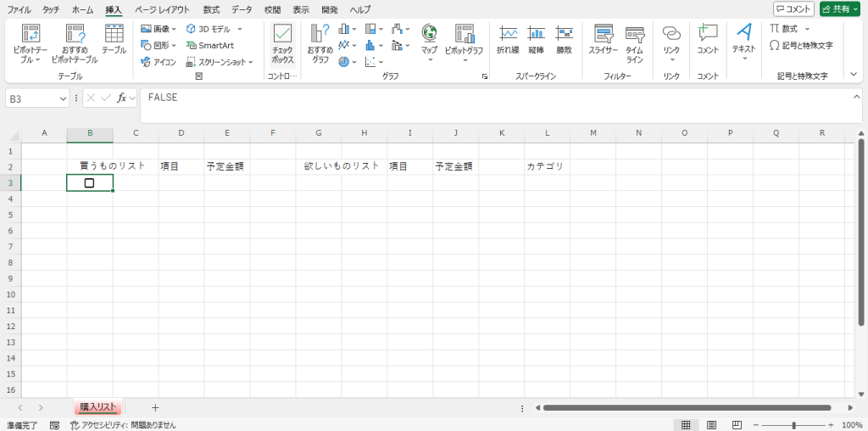The height and width of the screenshot is (431, 868).
Task: Toggle the checkbox in cell B3
Action: [89, 183]
